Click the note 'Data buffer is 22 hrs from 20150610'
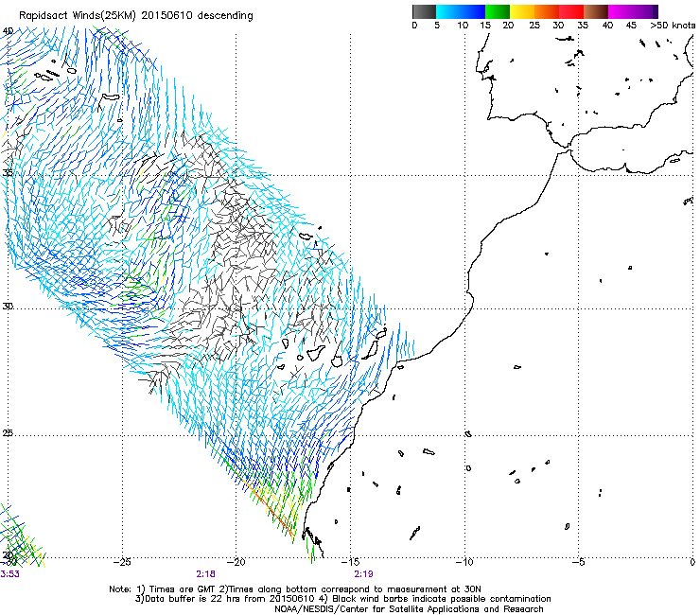The height and width of the screenshot is (615, 700). pyautogui.click(x=232, y=599)
